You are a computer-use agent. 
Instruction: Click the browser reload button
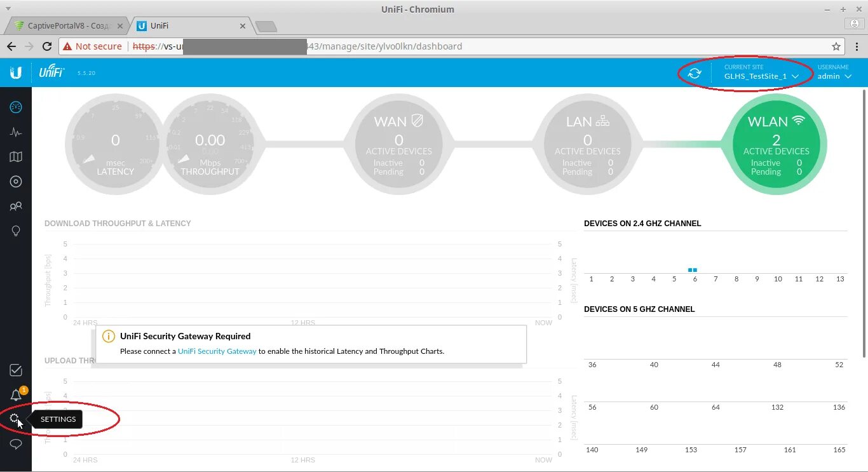(x=46, y=46)
